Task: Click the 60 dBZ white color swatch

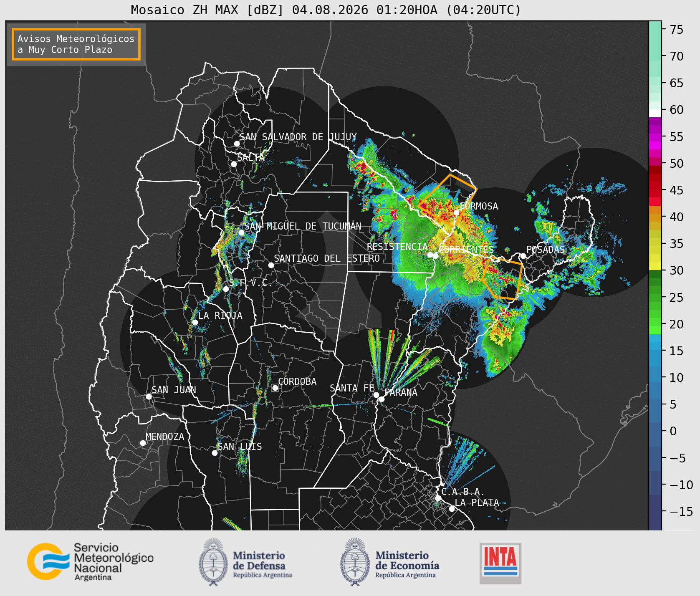Action: 655,113
